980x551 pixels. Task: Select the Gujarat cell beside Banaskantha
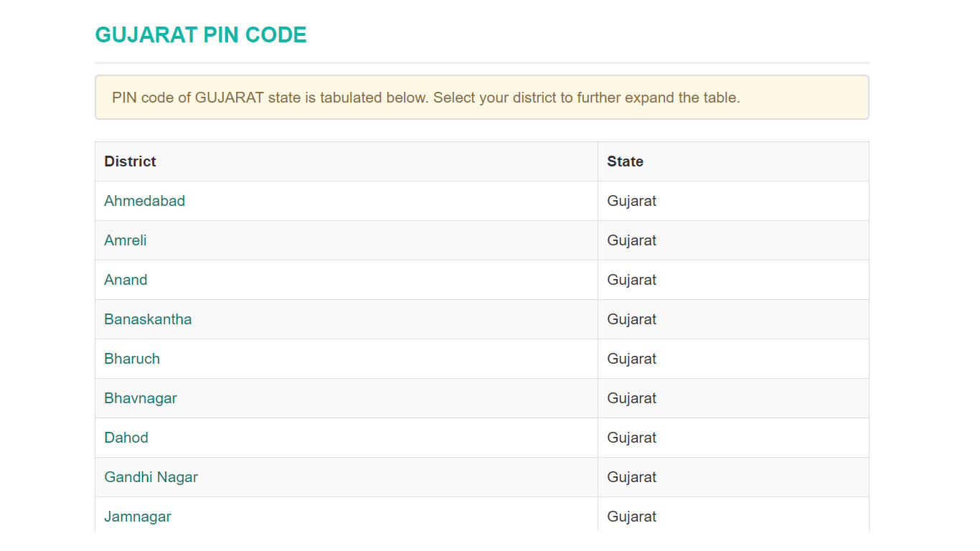[x=631, y=319]
